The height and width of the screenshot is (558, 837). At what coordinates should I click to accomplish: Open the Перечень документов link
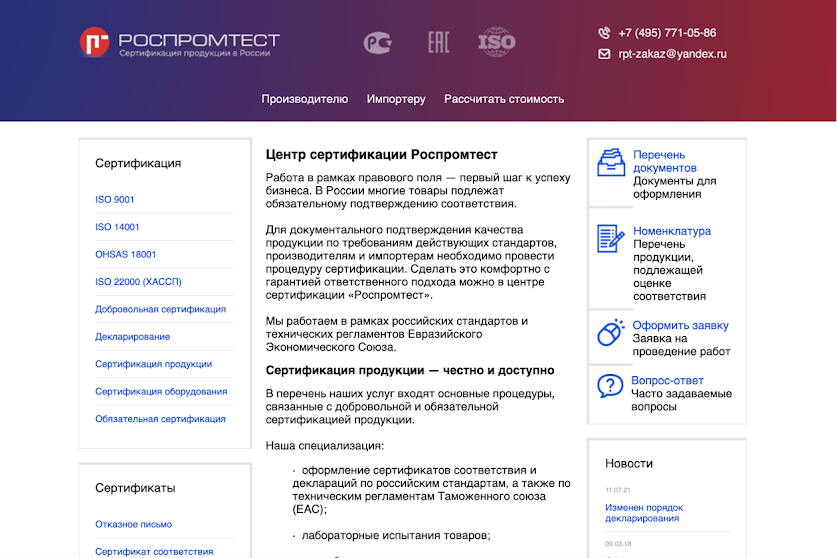click(x=665, y=161)
